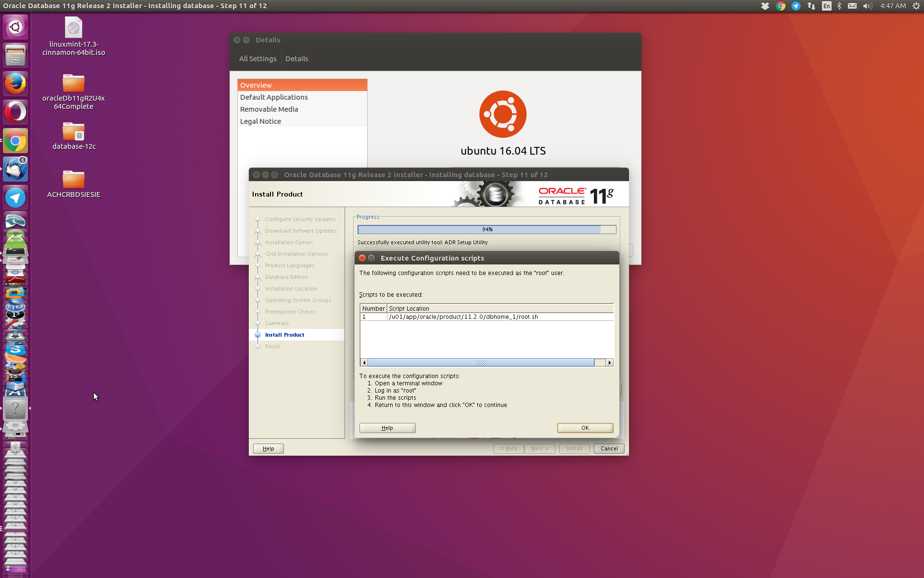Launch Opera browser from launcher
The image size is (924, 578).
tap(15, 112)
